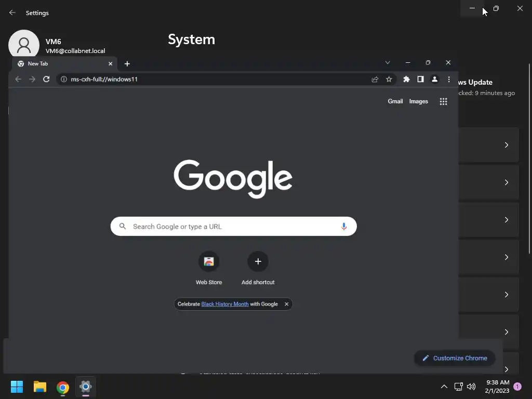Click Chrome back navigation arrow

click(18, 79)
